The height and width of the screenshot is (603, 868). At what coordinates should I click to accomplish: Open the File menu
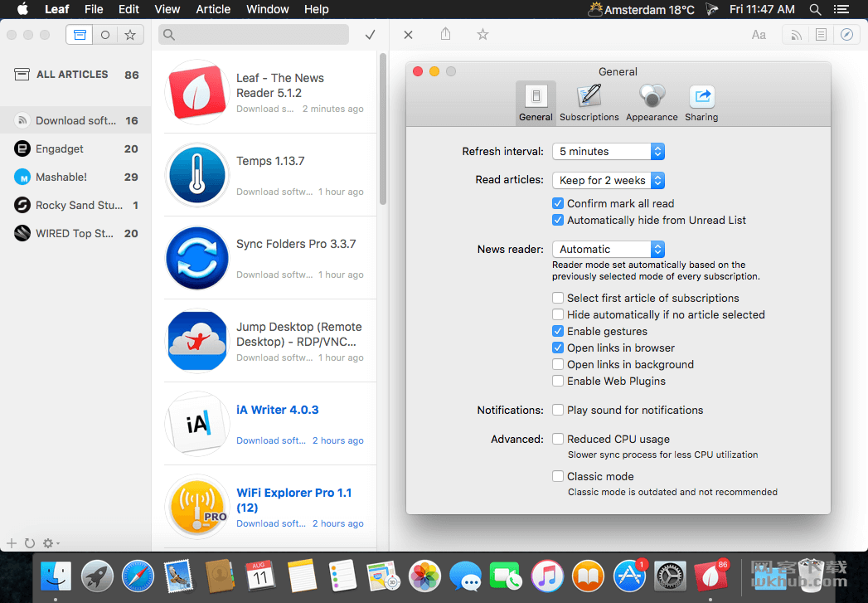click(x=94, y=9)
